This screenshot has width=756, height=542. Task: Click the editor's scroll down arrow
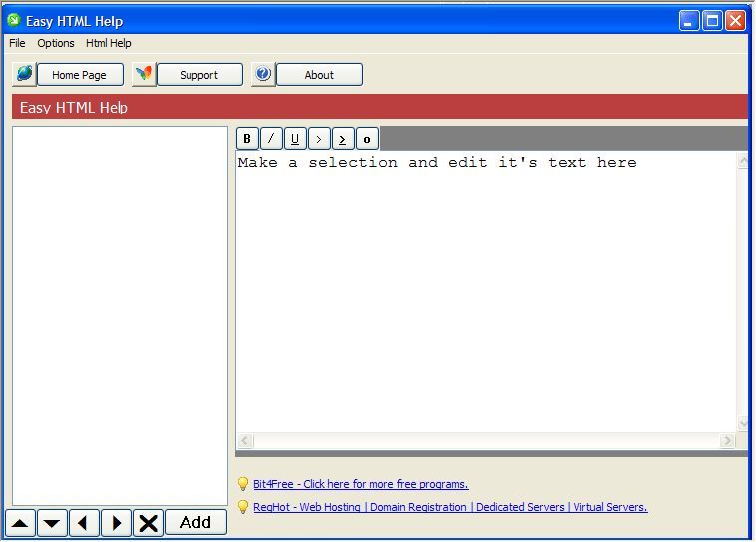[742, 424]
